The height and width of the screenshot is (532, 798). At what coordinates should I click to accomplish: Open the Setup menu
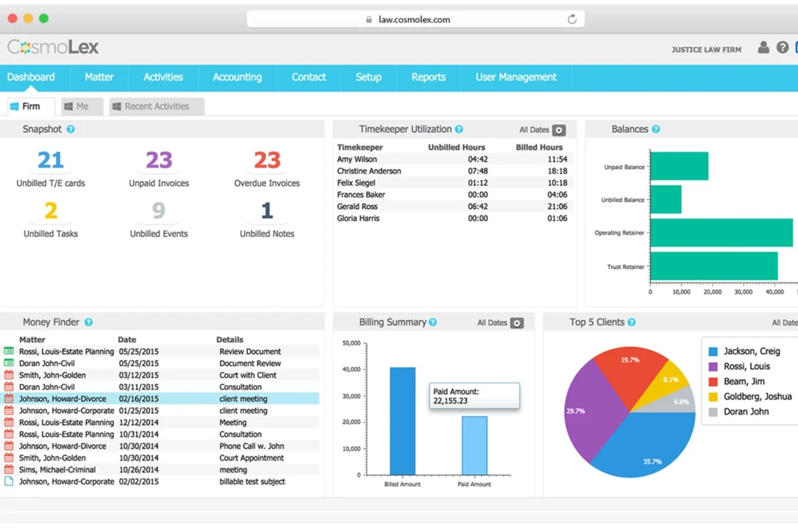coord(369,77)
